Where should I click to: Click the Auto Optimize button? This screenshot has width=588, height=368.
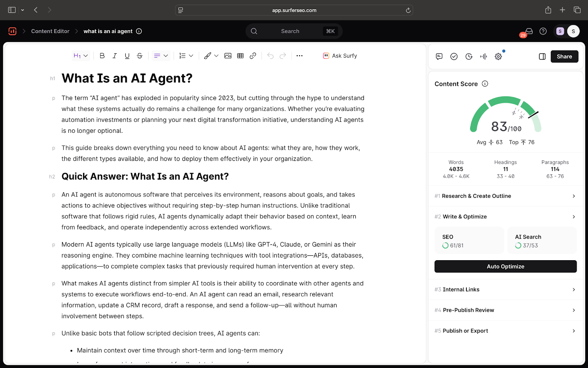[505, 266]
